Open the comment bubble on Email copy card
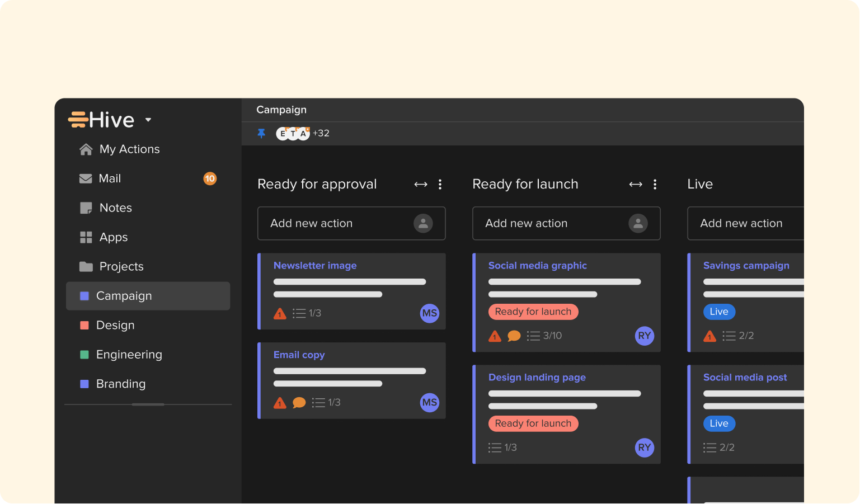The image size is (860, 504). pyautogui.click(x=299, y=403)
